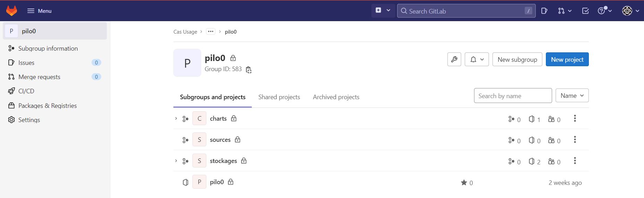644x198 pixels.
Task: Focus the Search GitLab field
Action: coord(466,11)
